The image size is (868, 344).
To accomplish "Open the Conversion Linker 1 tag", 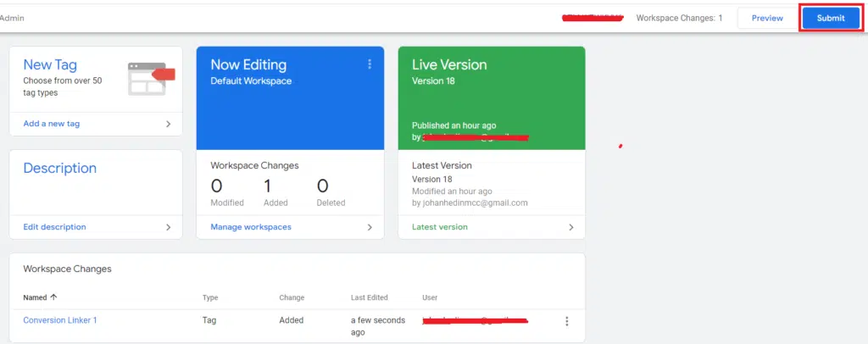I will point(60,320).
